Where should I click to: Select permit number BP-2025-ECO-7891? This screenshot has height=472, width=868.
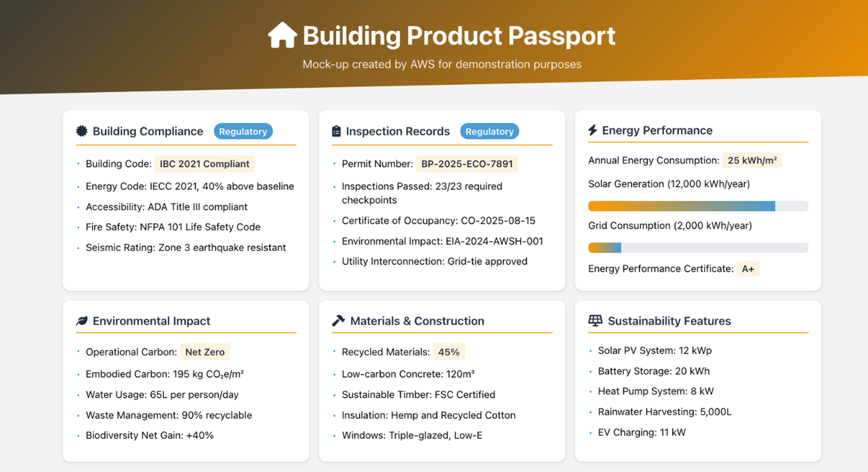click(x=467, y=164)
